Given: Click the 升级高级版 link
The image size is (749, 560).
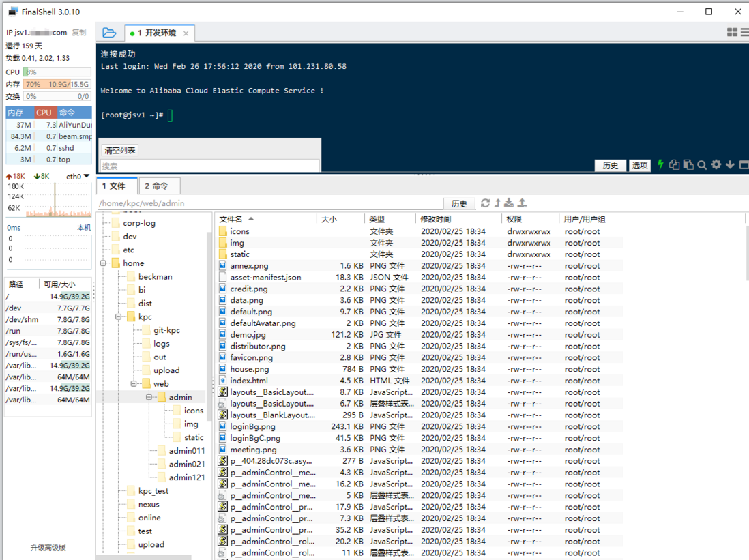Looking at the screenshot, I should point(48,548).
